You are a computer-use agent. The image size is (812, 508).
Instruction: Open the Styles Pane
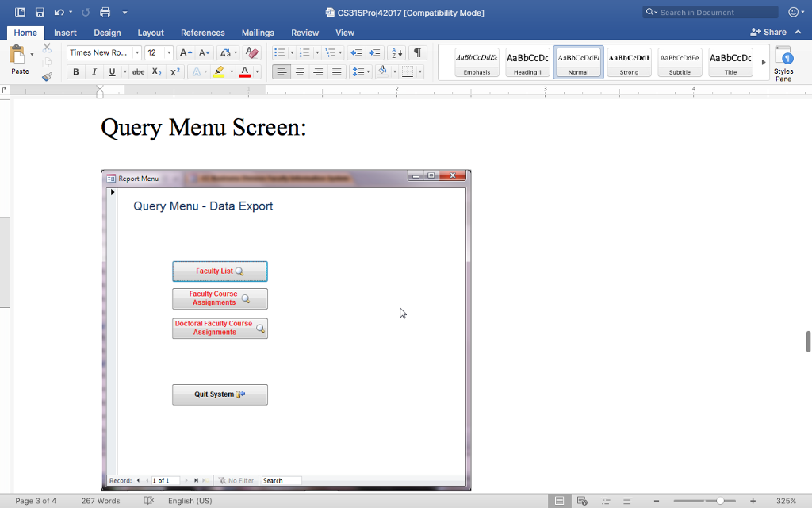point(783,63)
